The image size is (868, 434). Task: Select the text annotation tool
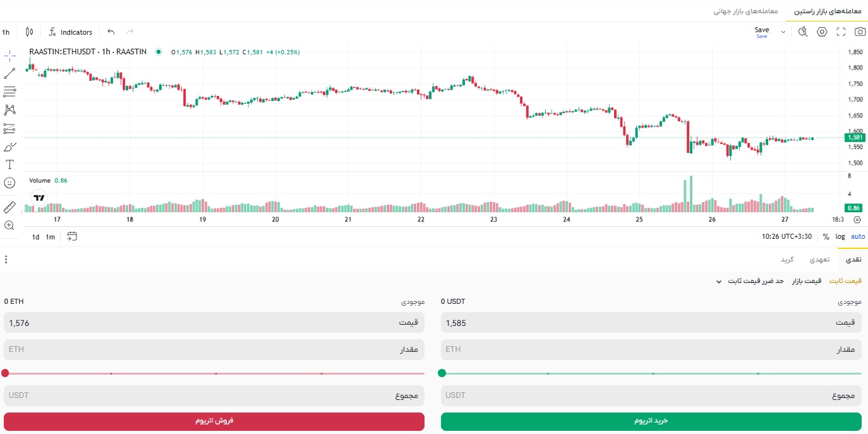(9, 165)
